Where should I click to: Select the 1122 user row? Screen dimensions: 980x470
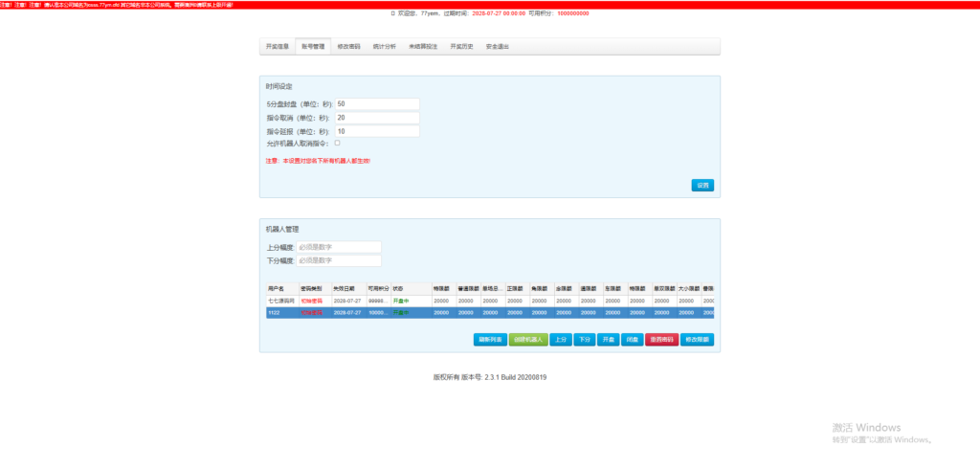click(490, 312)
